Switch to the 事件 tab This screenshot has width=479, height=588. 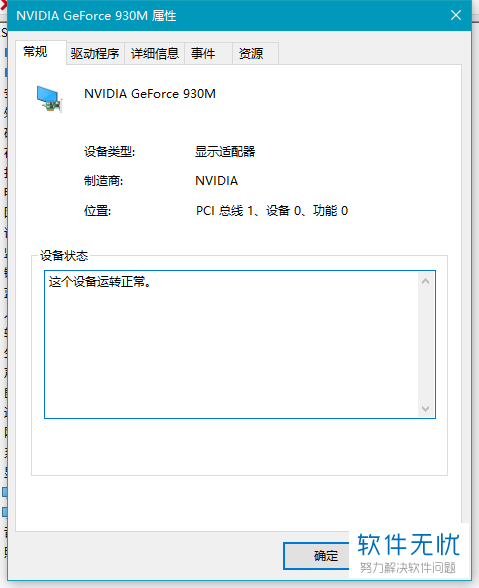209,54
